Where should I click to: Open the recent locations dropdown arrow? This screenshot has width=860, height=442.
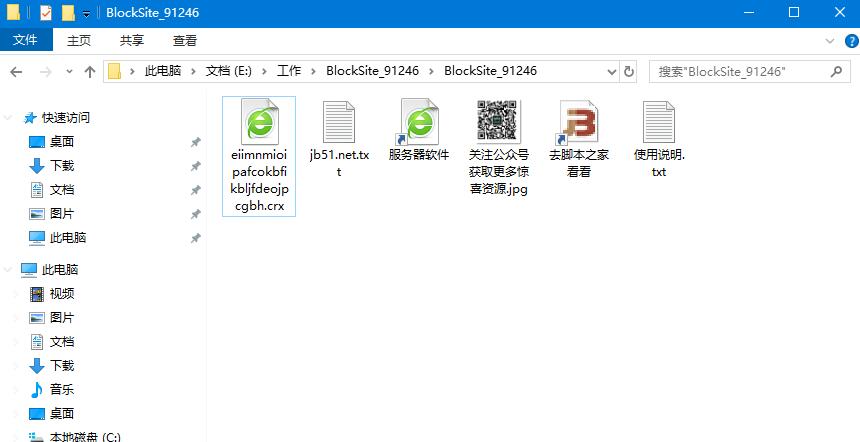(x=69, y=72)
